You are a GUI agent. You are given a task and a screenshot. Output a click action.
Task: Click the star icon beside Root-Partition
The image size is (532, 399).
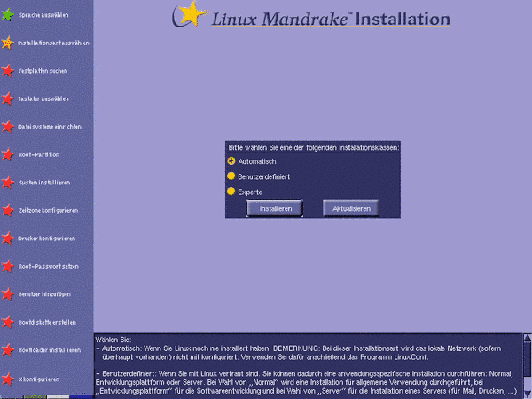[7, 154]
